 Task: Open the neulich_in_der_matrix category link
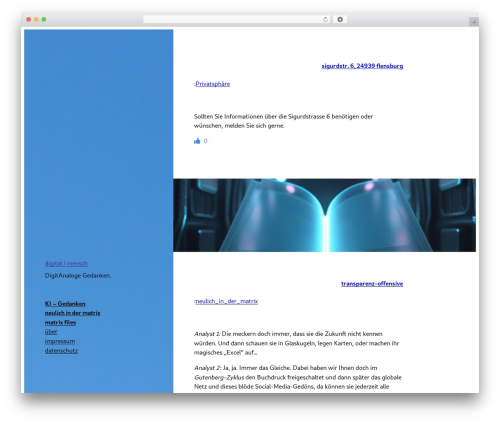[x=227, y=301]
